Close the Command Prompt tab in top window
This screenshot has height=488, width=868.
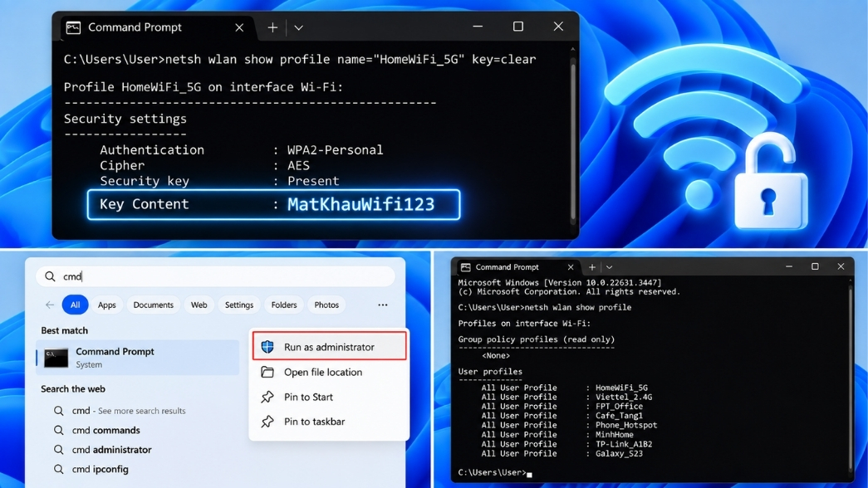[239, 27]
